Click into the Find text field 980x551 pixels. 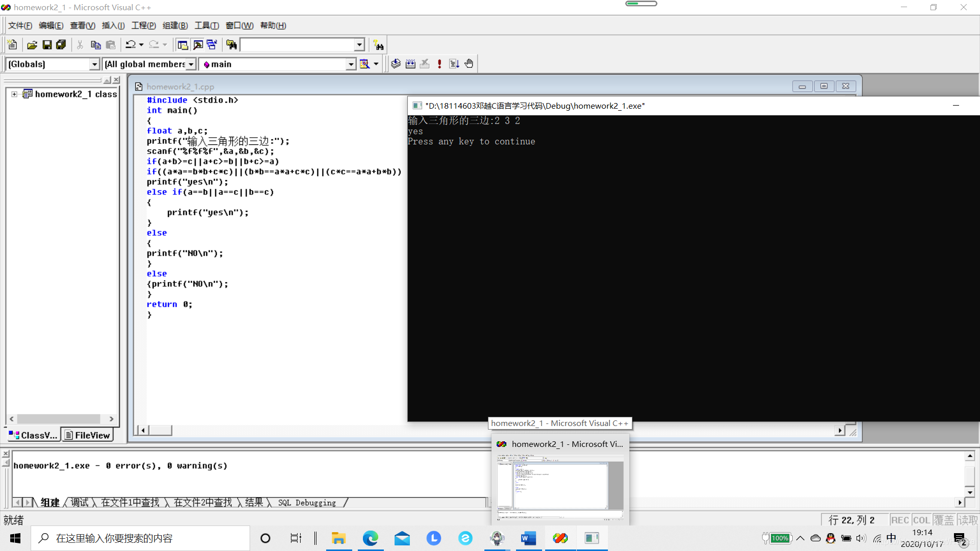pos(298,45)
